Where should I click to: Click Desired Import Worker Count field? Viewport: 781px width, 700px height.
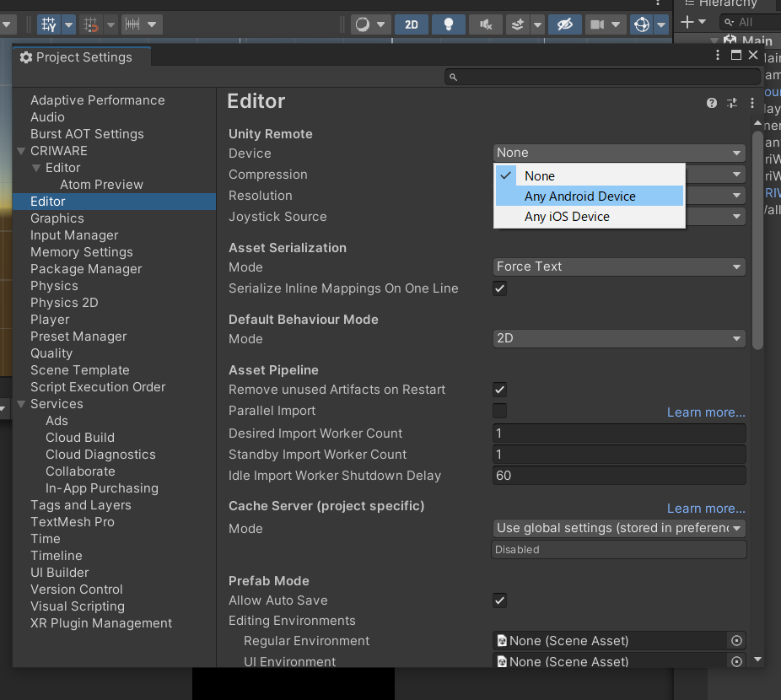click(619, 433)
